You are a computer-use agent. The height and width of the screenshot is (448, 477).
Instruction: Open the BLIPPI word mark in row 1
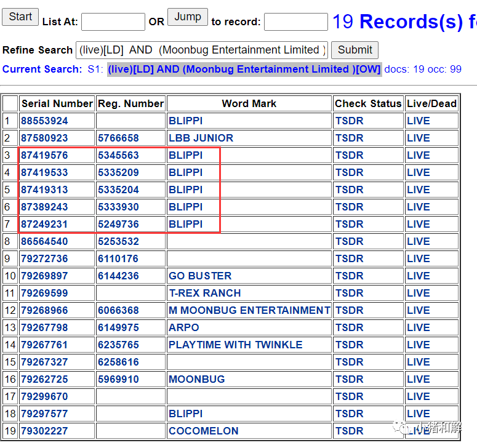[185, 121]
